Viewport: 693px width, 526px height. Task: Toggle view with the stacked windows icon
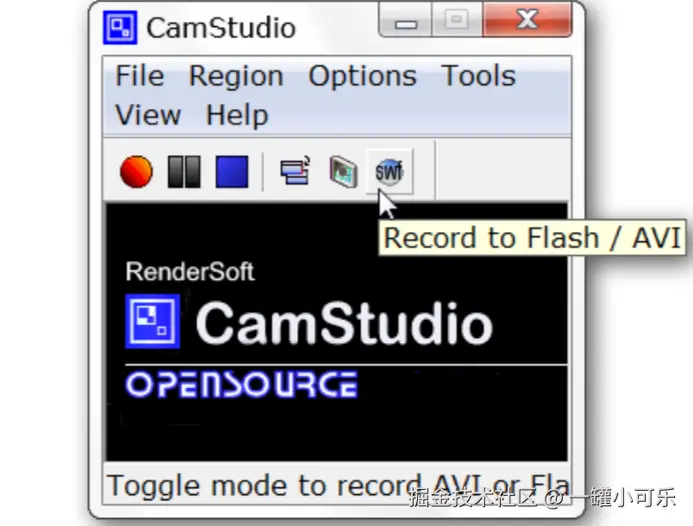[295, 172]
